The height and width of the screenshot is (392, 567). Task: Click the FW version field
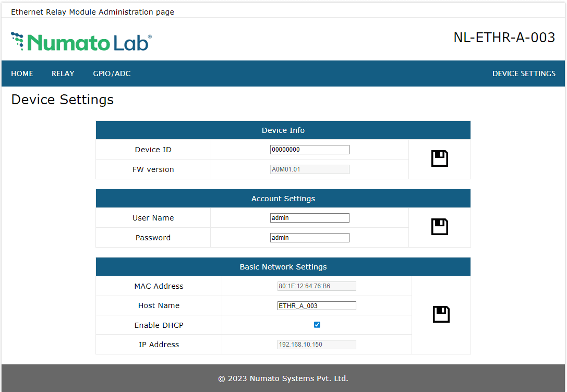coord(309,169)
